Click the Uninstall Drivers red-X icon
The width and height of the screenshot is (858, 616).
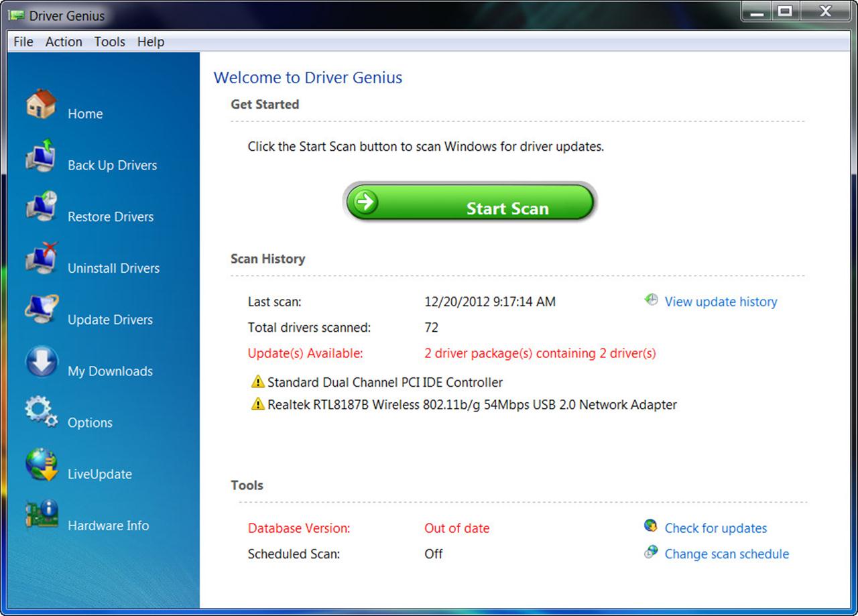42,259
